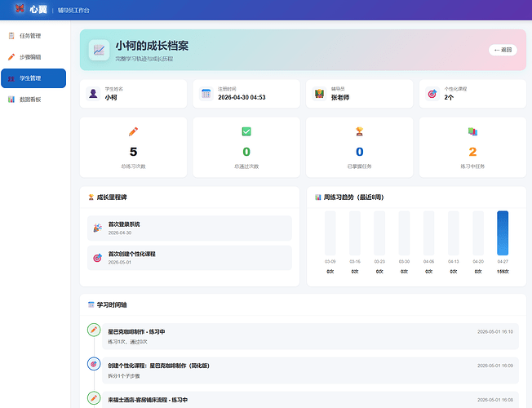This screenshot has height=408, width=532.
Task: Open 数据看板 in the sidebar
Action: coord(33,100)
